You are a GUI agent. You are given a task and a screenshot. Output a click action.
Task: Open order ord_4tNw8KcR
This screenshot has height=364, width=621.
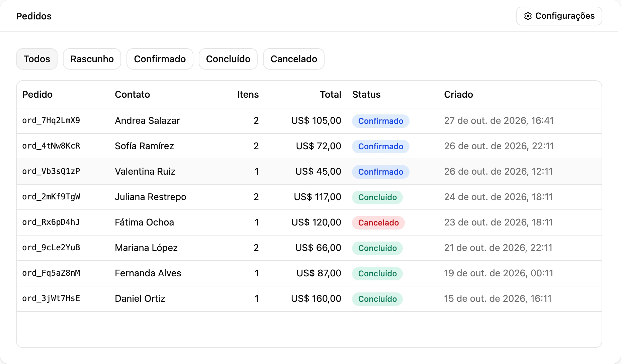51,146
